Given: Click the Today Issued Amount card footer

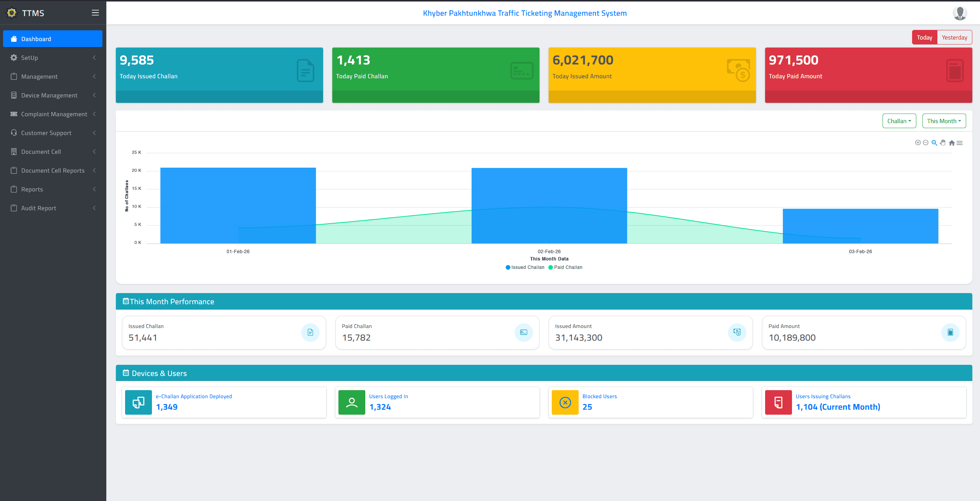Looking at the screenshot, I should click(x=652, y=97).
